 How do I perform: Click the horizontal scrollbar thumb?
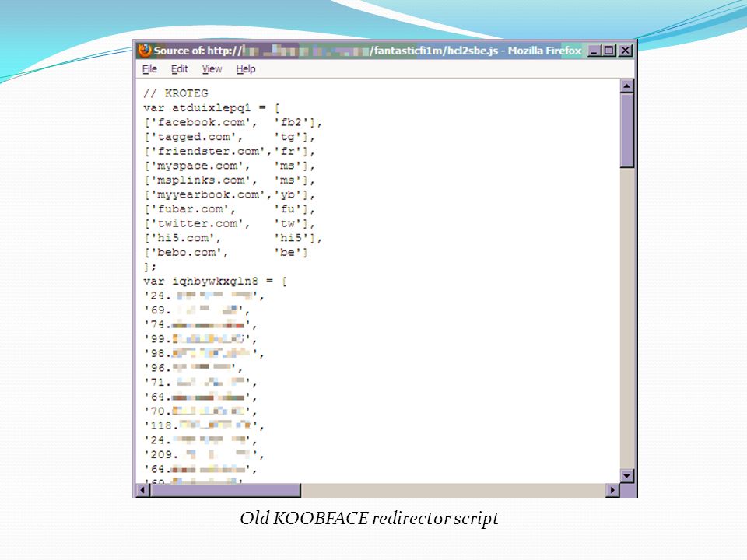(x=226, y=490)
